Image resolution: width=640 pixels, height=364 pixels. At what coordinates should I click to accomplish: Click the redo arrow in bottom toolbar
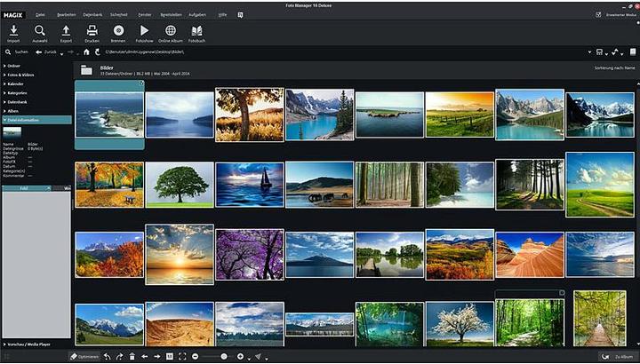click(x=119, y=357)
